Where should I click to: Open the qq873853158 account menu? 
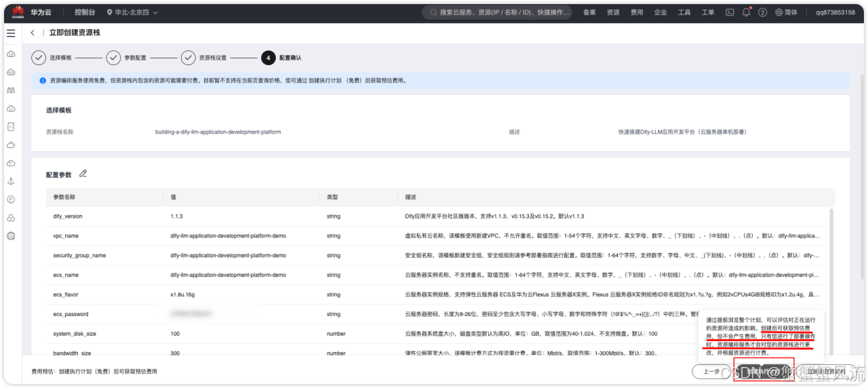point(835,12)
